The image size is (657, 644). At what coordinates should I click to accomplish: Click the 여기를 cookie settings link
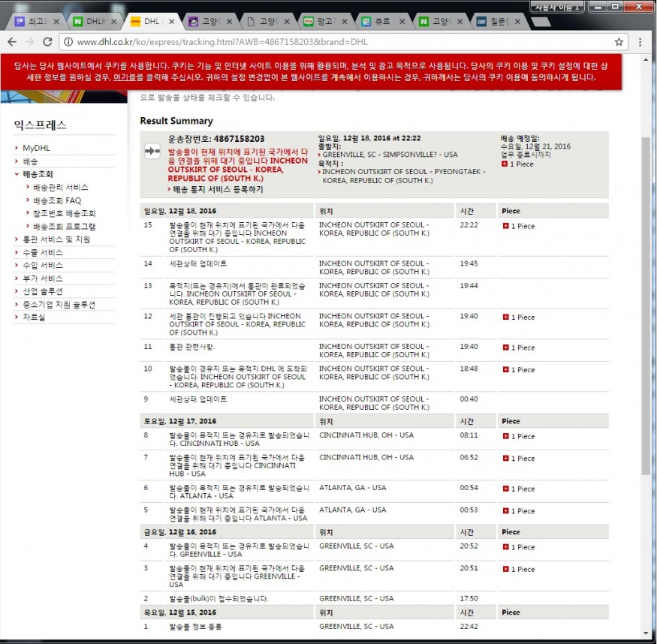click(x=124, y=77)
